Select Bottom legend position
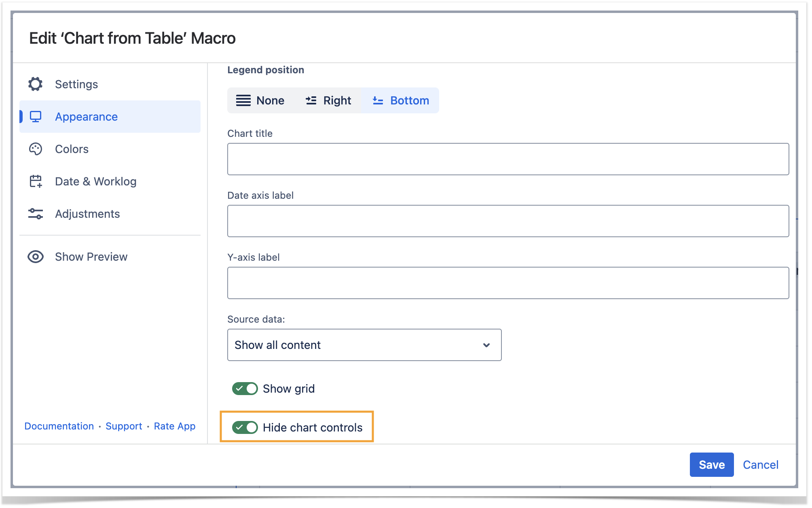 pyautogui.click(x=400, y=100)
